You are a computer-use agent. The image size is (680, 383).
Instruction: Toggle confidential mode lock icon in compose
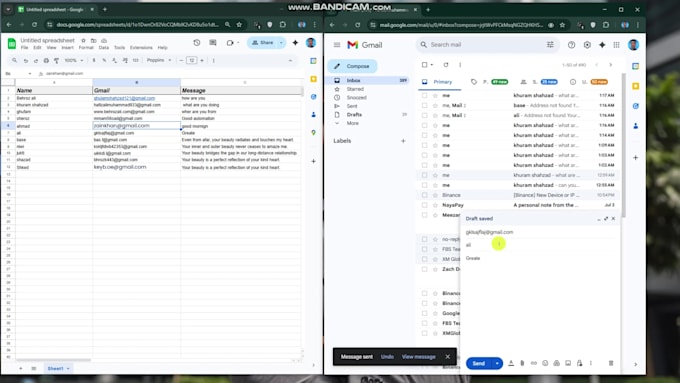tap(579, 363)
